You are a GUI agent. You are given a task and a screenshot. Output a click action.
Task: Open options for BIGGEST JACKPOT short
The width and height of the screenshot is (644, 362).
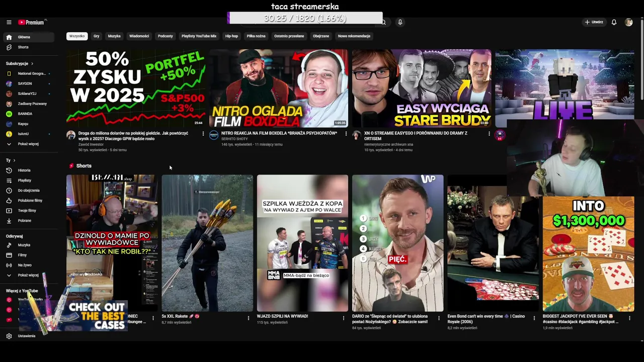629,318
